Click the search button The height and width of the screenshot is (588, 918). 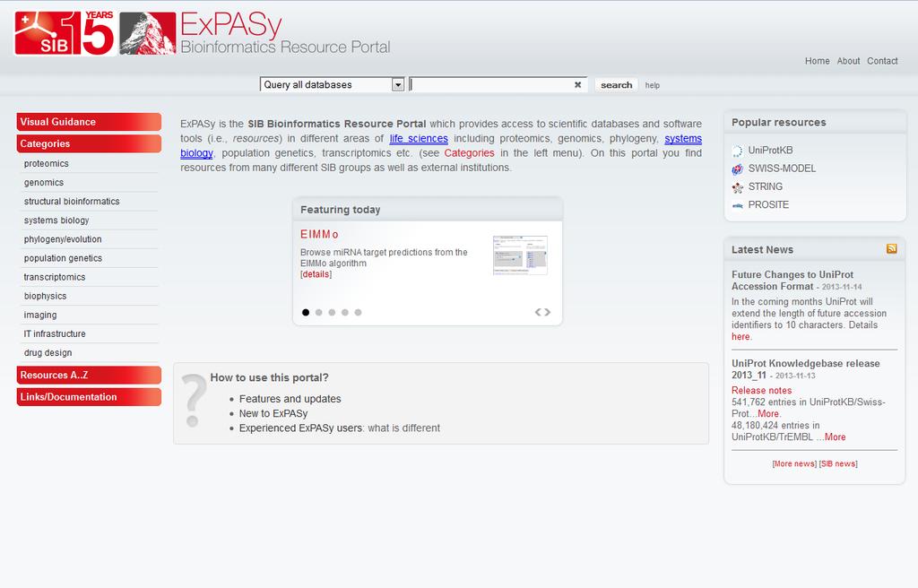tap(617, 85)
